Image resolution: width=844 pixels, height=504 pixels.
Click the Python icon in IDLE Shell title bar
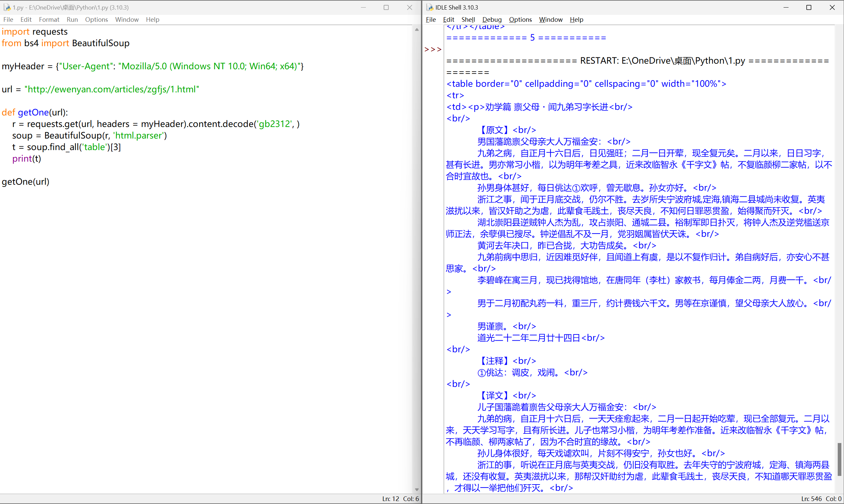click(x=430, y=7)
